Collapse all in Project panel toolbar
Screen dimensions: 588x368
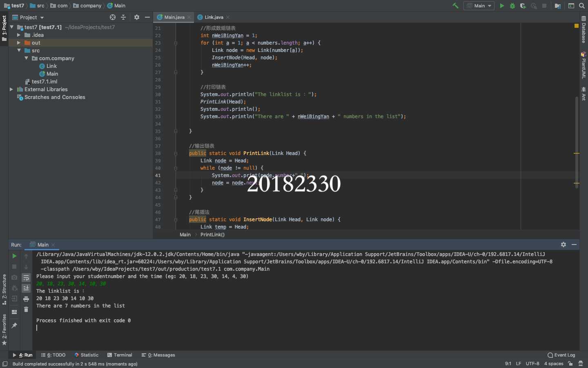(x=123, y=17)
